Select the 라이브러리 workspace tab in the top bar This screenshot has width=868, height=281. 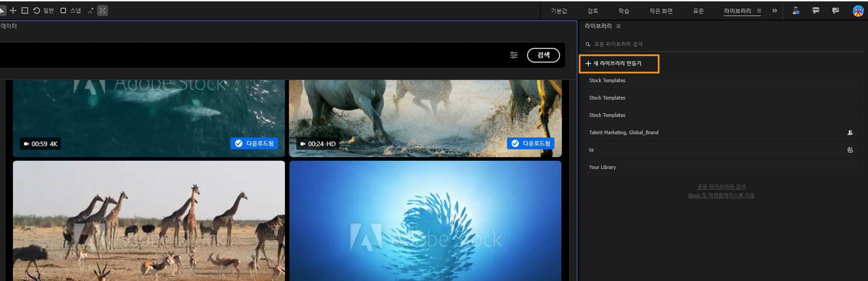[737, 11]
